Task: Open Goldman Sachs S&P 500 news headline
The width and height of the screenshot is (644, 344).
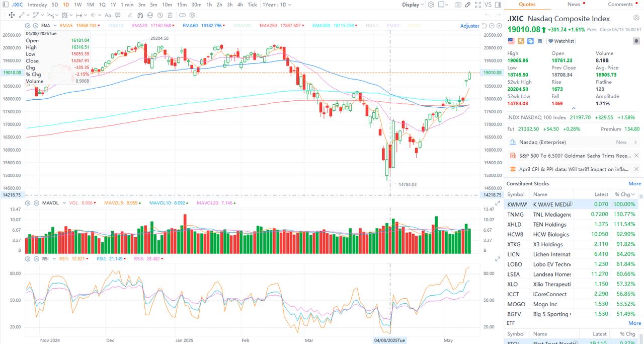Action: tap(575, 156)
